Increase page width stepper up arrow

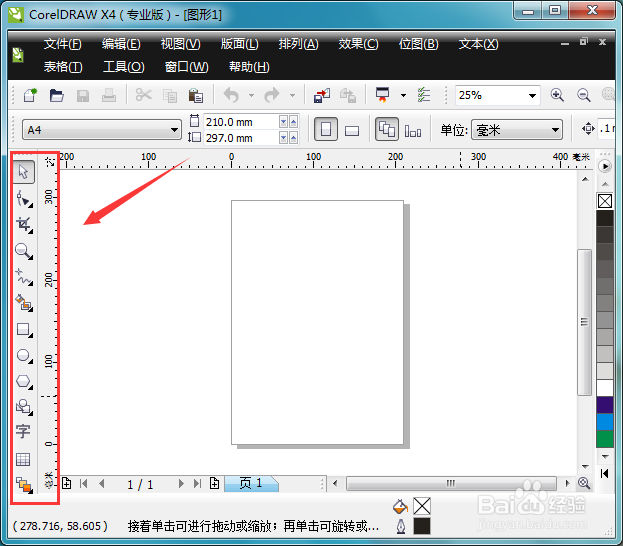tap(293, 122)
